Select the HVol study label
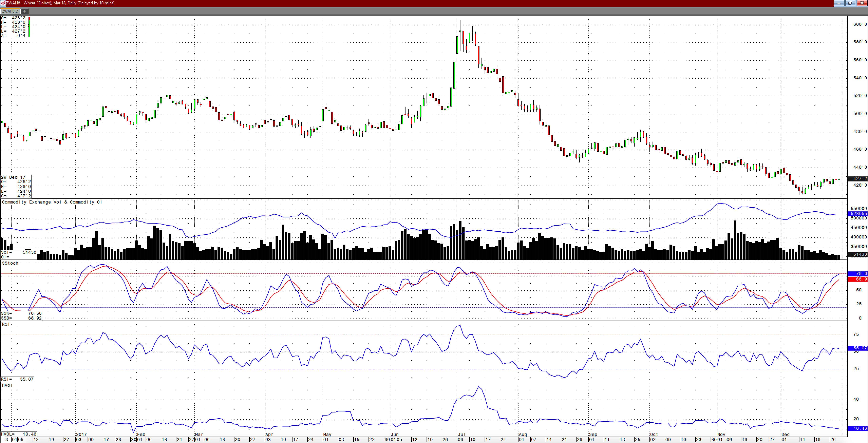 point(7,385)
